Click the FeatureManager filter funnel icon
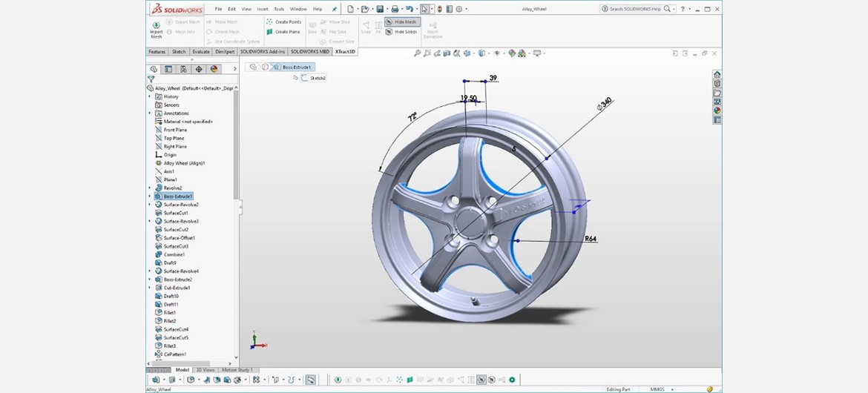 (151, 79)
